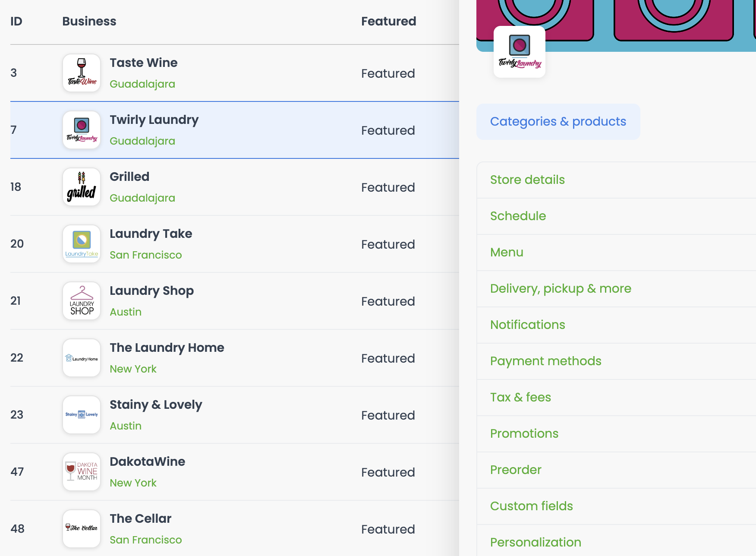The width and height of the screenshot is (756, 556).
Task: Click the Guadalajara link under Taste Wine
Action: pos(142,84)
